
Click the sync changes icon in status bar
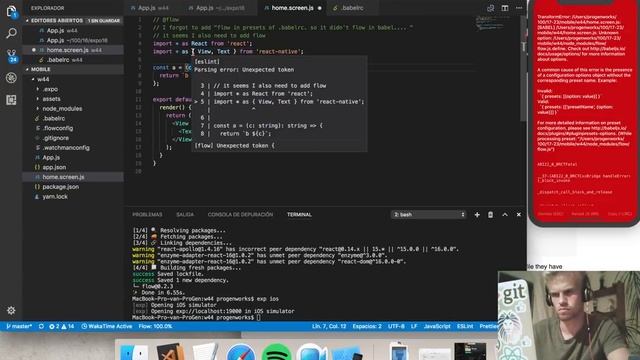pos(41,327)
